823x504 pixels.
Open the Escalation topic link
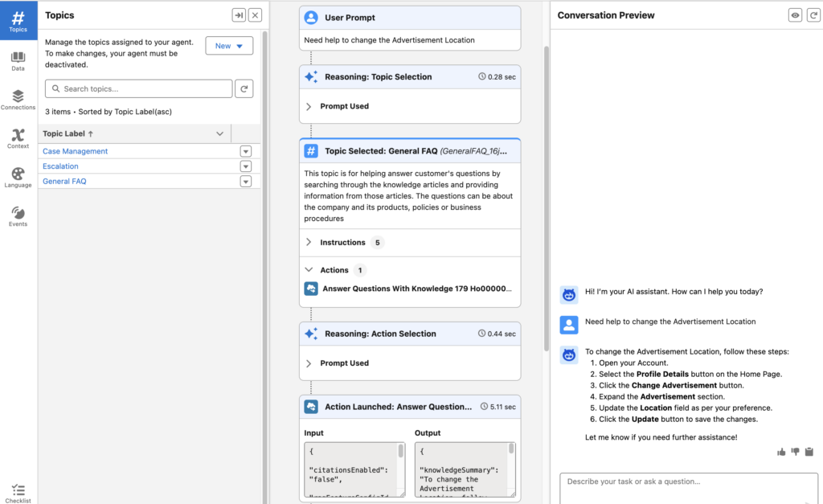(x=60, y=166)
